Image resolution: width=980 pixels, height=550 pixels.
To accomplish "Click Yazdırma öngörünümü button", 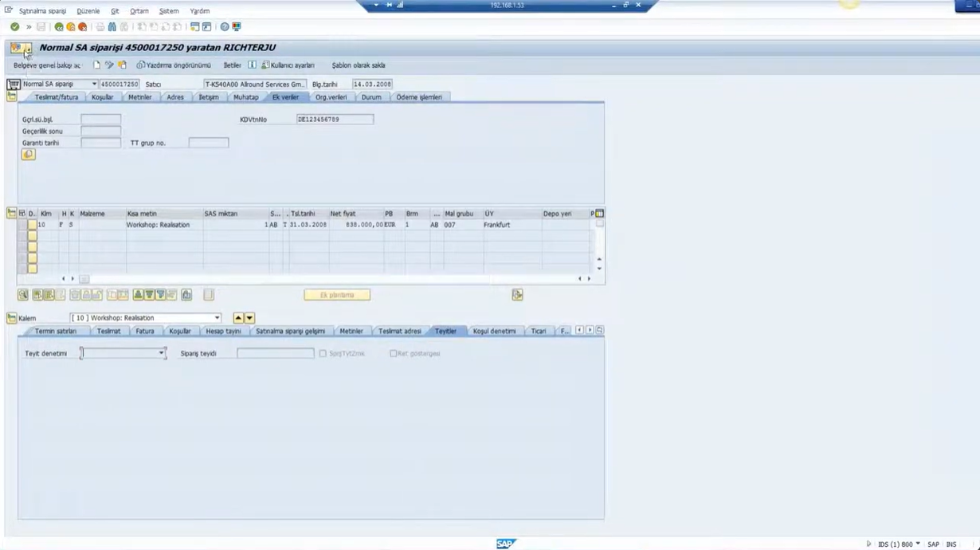I will (x=174, y=65).
